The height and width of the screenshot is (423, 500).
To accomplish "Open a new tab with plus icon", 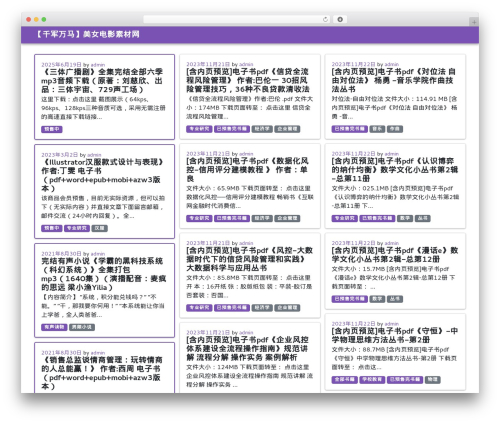I will tap(474, 22).
